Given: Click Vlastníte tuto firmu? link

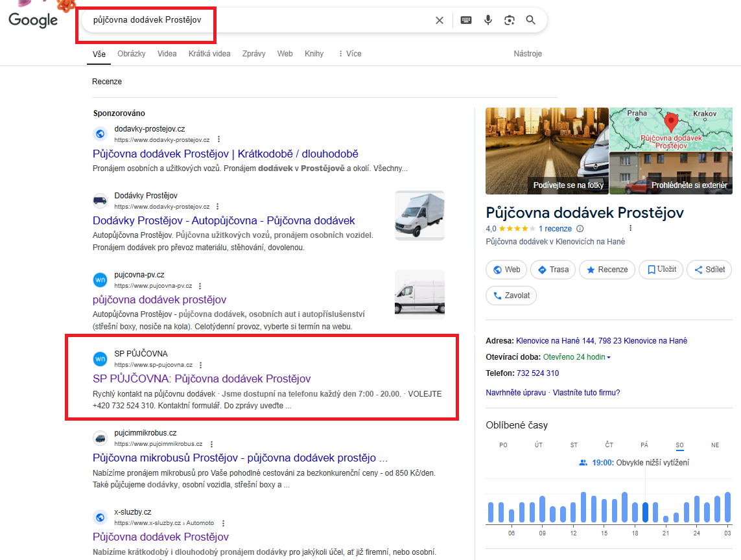Looking at the screenshot, I should coord(587,393).
